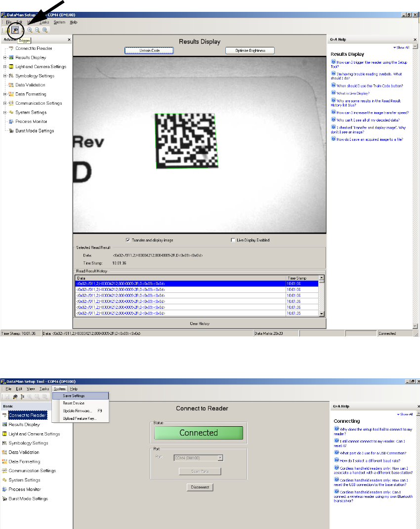Select history row with time stamp 10:01:35
Image resolution: width=420 pixels, height=529 pixels.
pos(197,314)
